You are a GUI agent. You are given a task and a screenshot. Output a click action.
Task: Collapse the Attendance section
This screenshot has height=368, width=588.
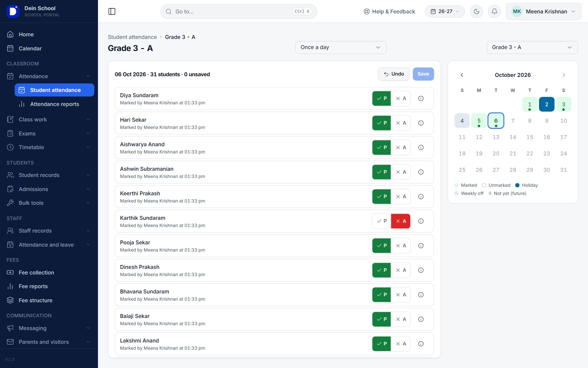pyautogui.click(x=49, y=76)
